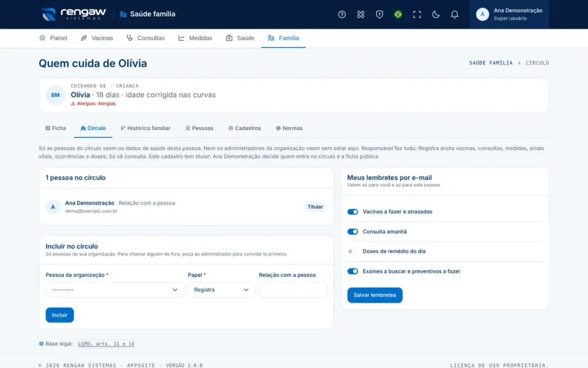
Task: Open the apps grid icon
Action: pyautogui.click(x=361, y=14)
